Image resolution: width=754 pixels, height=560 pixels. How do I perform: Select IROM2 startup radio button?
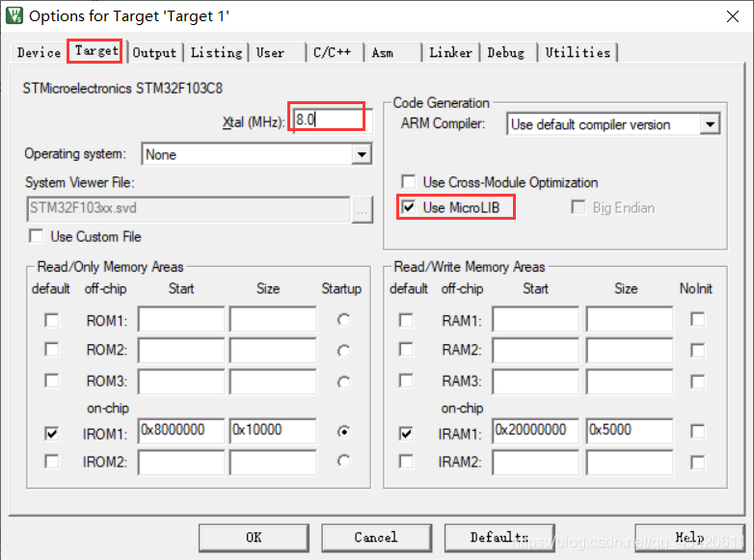click(x=343, y=461)
